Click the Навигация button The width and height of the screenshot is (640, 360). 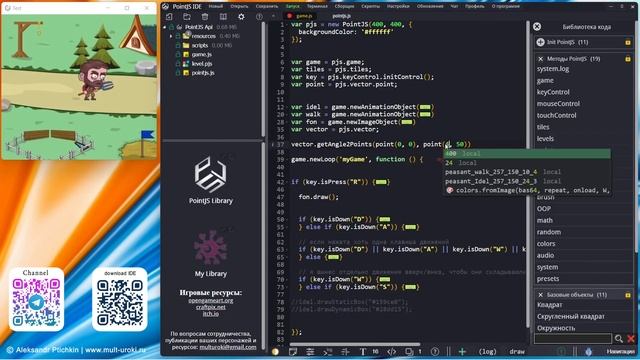pos(620,351)
